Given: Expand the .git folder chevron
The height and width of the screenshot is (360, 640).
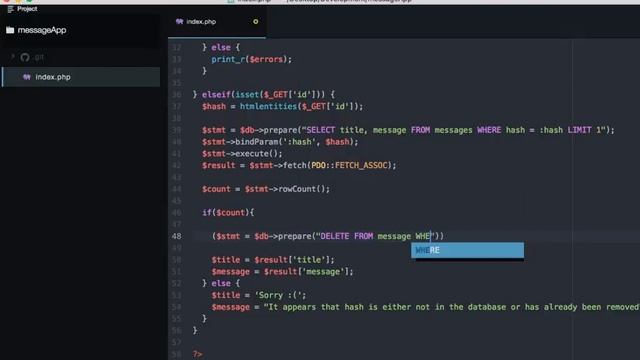Looking at the screenshot, I should point(13,57).
